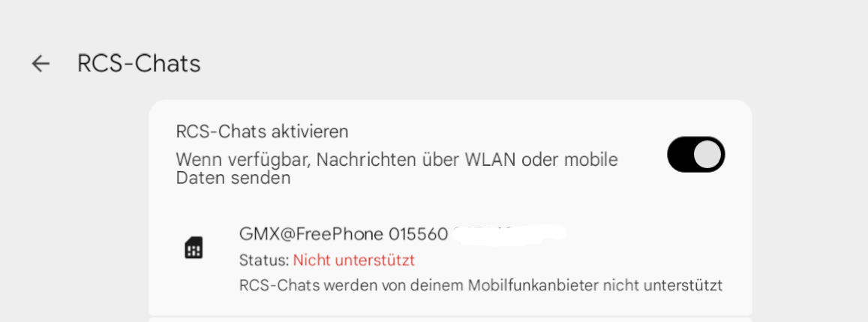This screenshot has height=322, width=868.
Task: Go back using the left arrow
Action: pyautogui.click(x=41, y=65)
